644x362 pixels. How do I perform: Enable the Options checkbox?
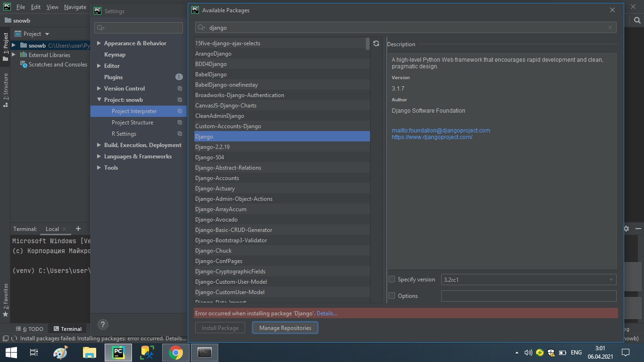(391, 296)
